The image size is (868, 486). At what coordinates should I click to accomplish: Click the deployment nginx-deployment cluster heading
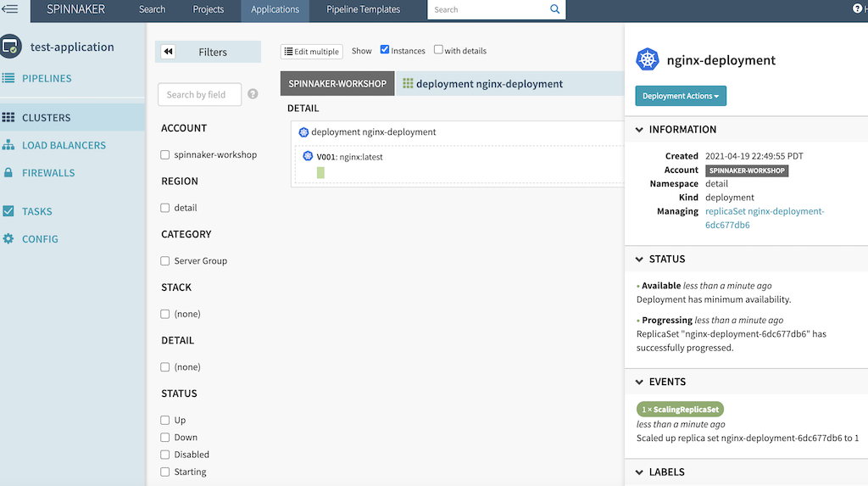[x=489, y=84]
